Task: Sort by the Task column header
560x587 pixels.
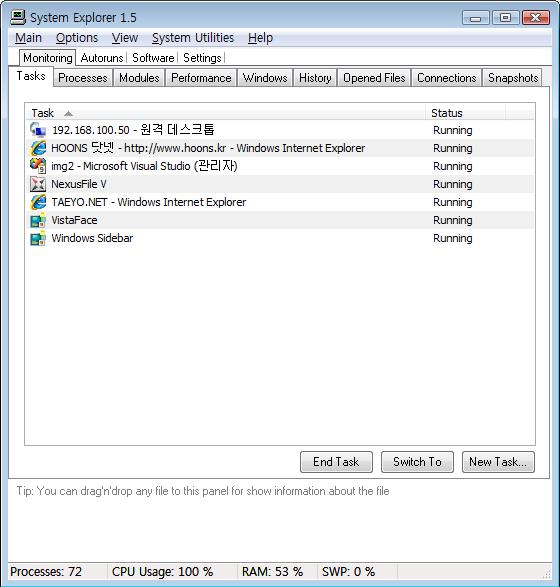Action: coord(226,113)
